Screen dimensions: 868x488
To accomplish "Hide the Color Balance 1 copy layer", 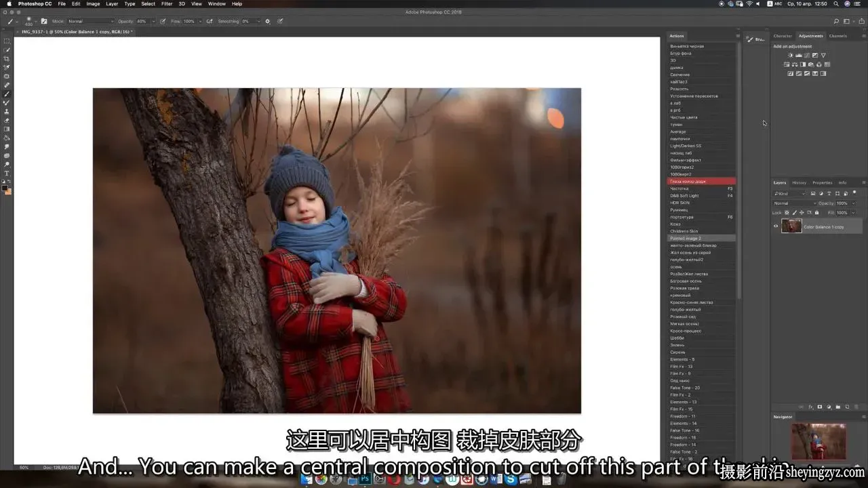I will pyautogui.click(x=776, y=226).
